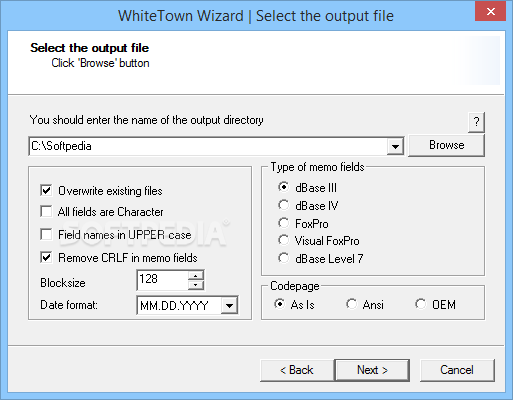Expand the Date format dropdown
The image size is (513, 400).
pyautogui.click(x=229, y=305)
